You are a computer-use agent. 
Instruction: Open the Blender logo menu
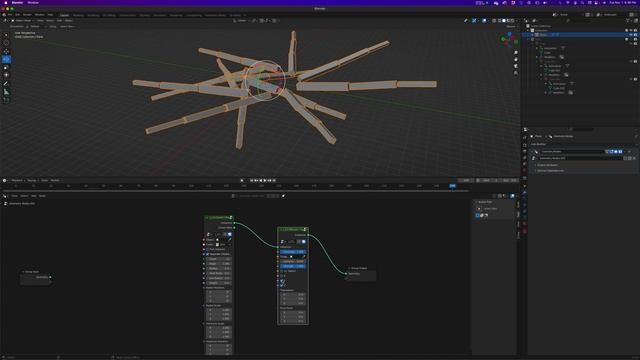[4, 15]
